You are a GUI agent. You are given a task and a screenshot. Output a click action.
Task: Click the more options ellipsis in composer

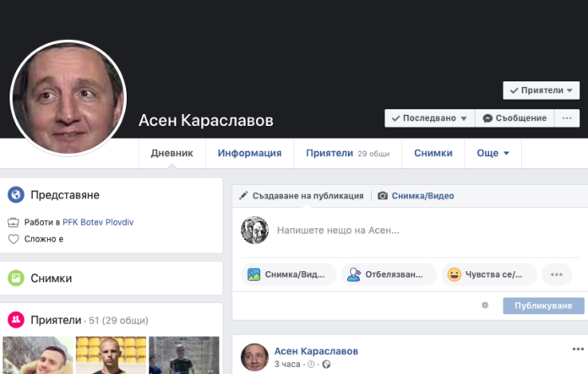555,274
